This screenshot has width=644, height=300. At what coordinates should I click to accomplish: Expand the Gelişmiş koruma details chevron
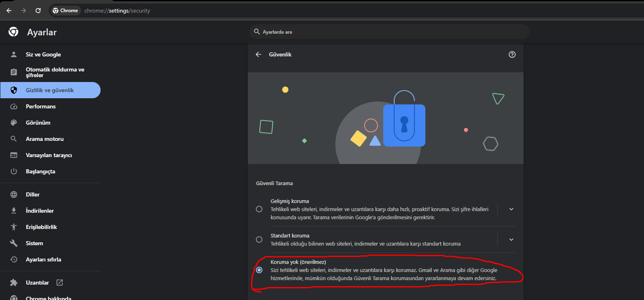point(511,209)
